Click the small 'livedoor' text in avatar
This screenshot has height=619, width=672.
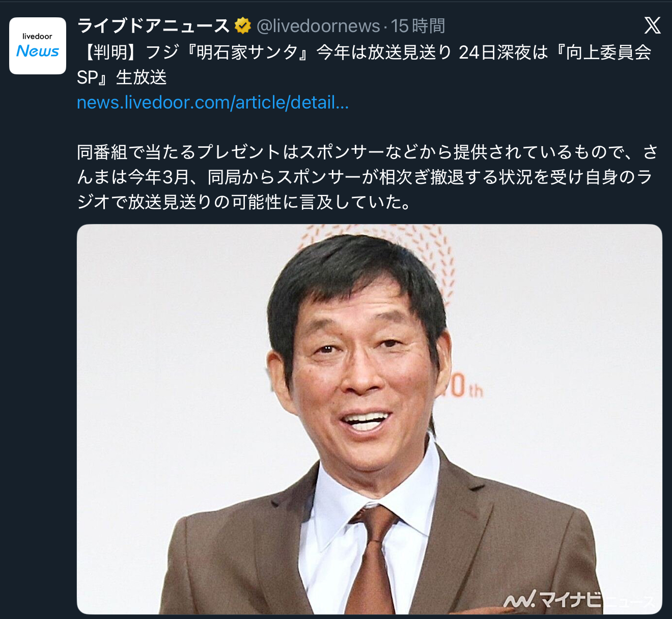[37, 36]
